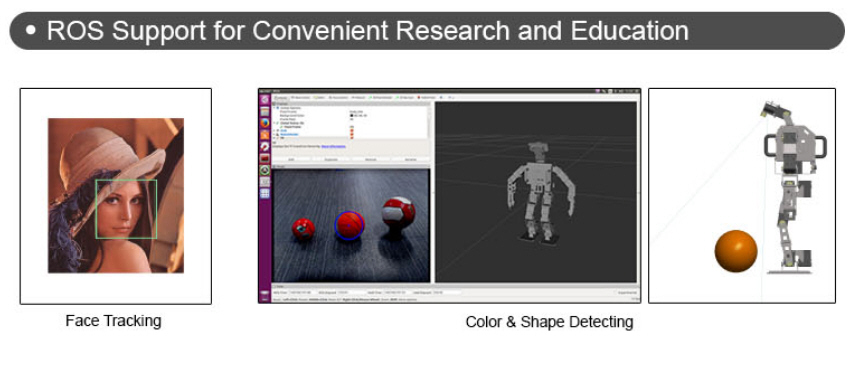Screen dimensions: 858x366
Task: Select the 2D Nav Goal tool
Action: point(404,97)
